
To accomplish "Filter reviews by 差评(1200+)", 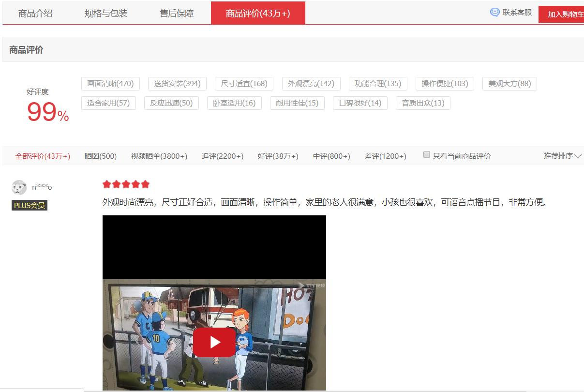I will 385,156.
